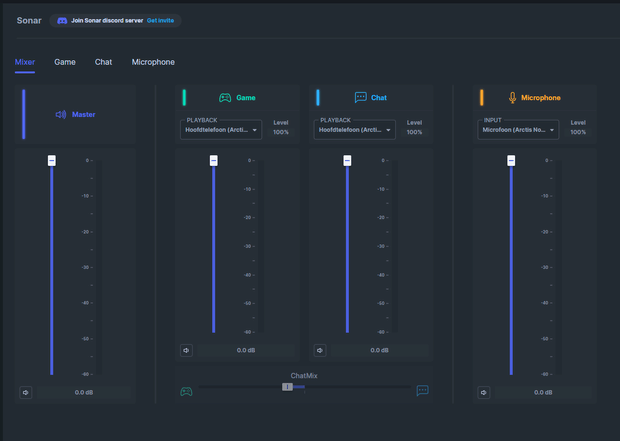Screen dimensions: 620x441
Task: Click the Game controller icon in the header
Action: coord(225,98)
